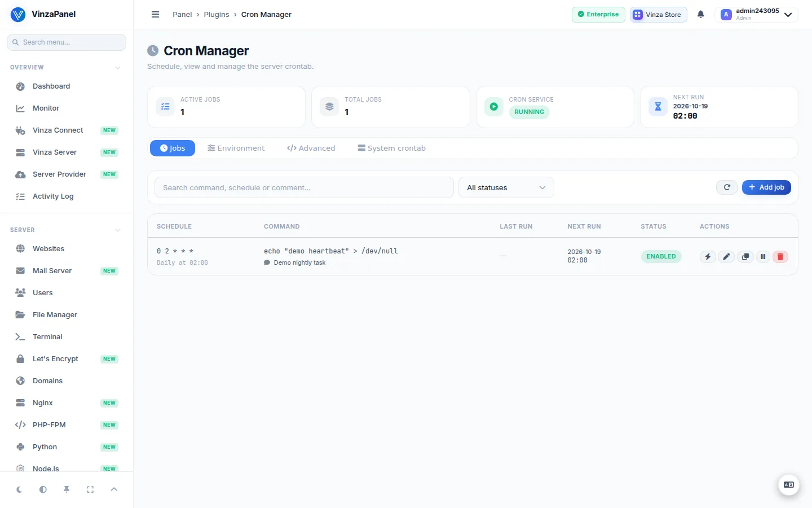This screenshot has width=812, height=508.
Task: Open the All statuses filter dropdown
Action: 506,187
